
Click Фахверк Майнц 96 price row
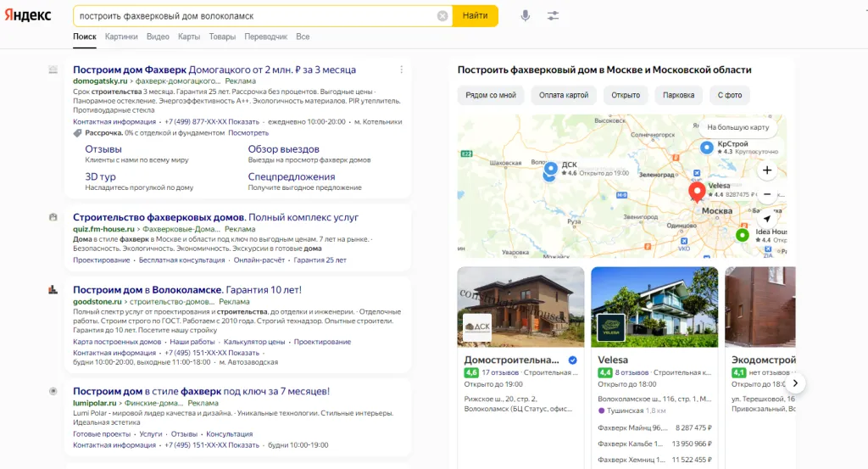(654, 428)
